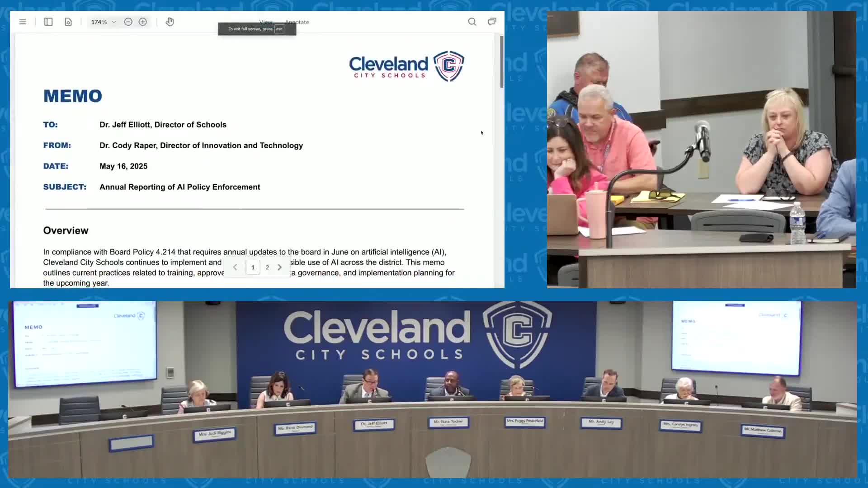This screenshot has width=868, height=488.
Task: Click the esc key hint in fullscreen notice
Action: (279, 29)
